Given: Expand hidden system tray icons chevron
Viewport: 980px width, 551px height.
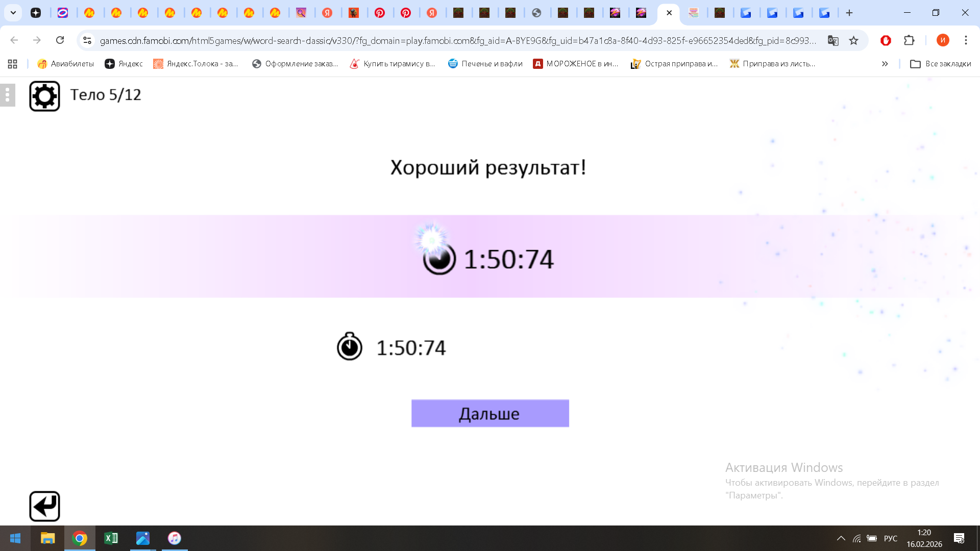Looking at the screenshot, I should 842,538.
